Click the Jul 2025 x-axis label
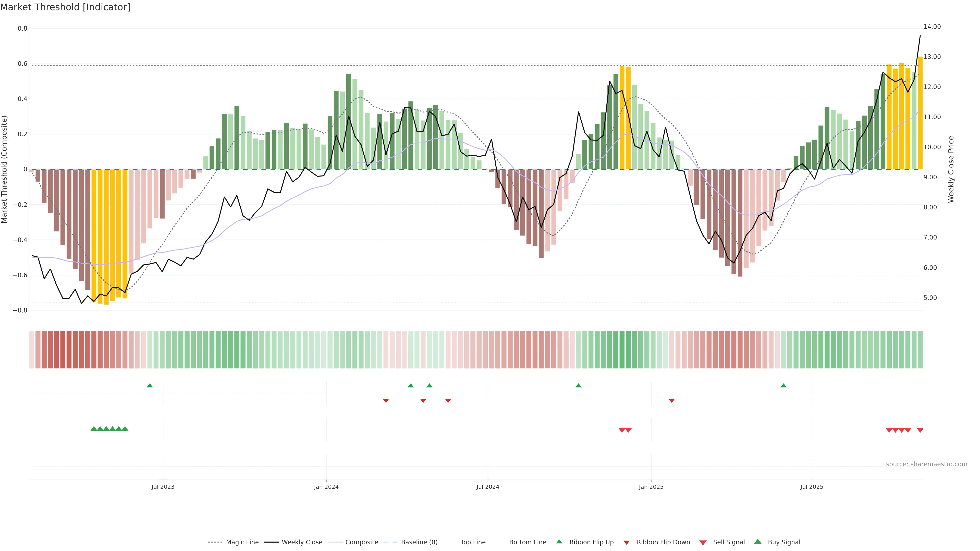The width and height of the screenshot is (980, 551). (x=812, y=487)
